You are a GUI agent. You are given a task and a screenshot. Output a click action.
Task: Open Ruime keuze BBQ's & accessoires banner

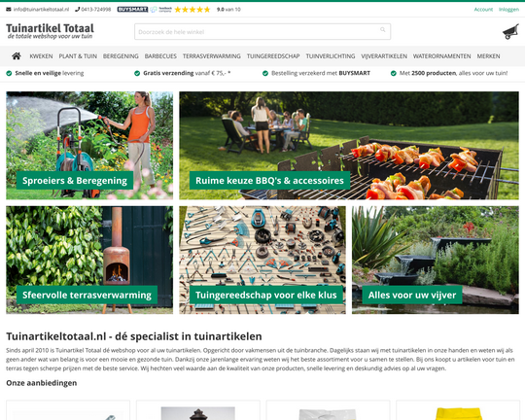coord(349,146)
